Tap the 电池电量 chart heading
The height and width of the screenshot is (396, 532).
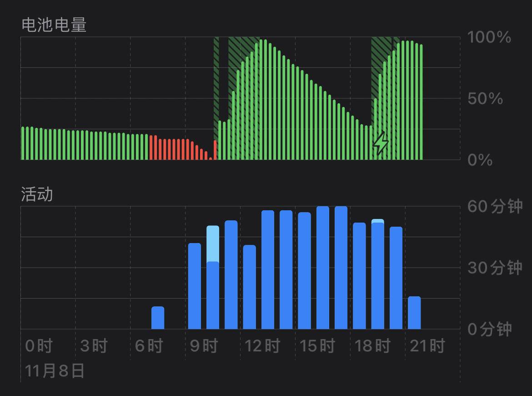(x=54, y=25)
